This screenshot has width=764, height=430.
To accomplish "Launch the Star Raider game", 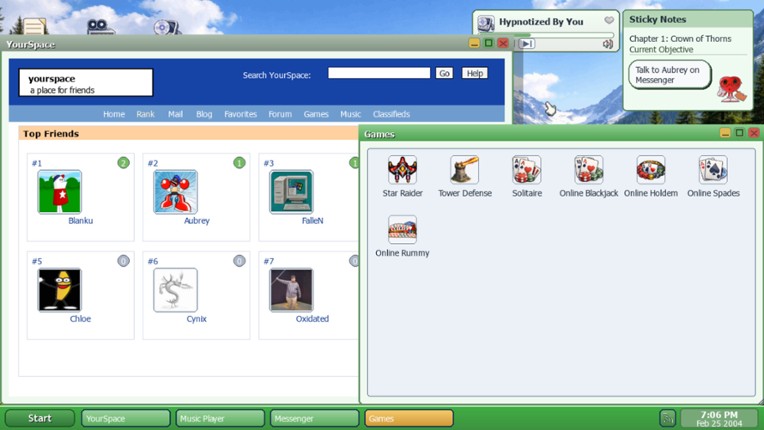I will (x=402, y=171).
